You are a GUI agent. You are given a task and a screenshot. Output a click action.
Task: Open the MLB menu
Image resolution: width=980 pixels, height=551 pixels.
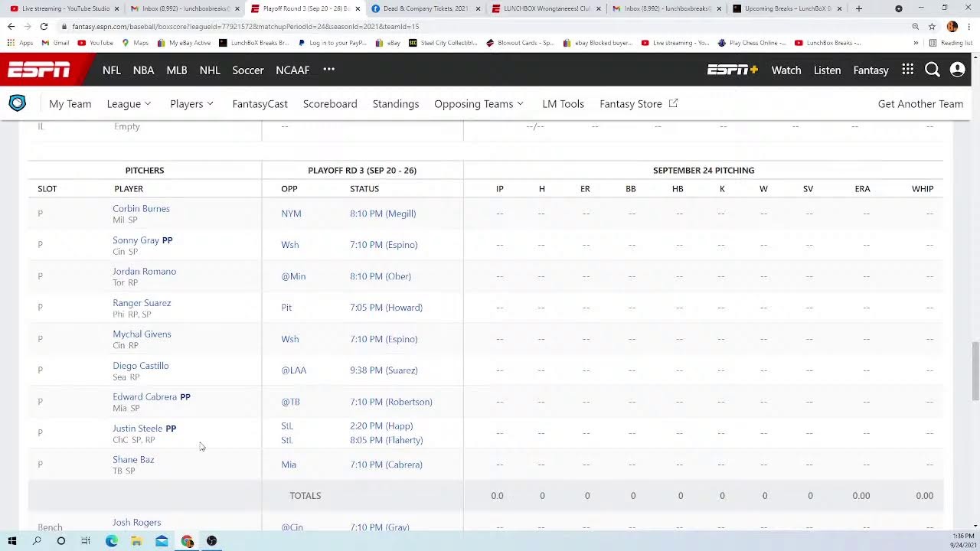(x=177, y=70)
